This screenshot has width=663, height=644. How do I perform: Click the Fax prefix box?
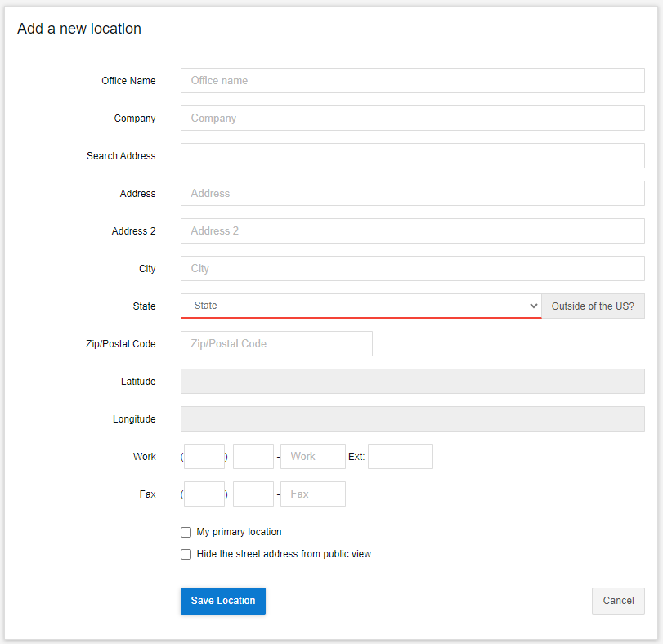tap(253, 494)
